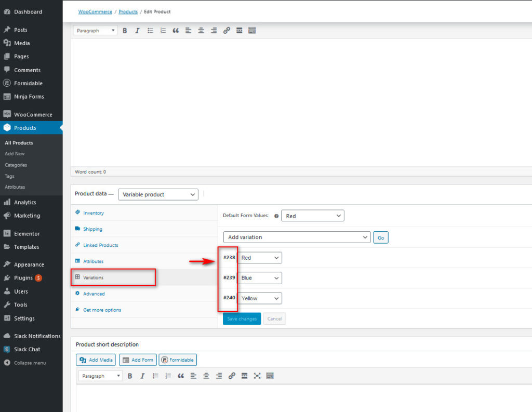Open fullscreen mode in short description editor
Viewport: 532px width, 412px height.
tap(257, 376)
